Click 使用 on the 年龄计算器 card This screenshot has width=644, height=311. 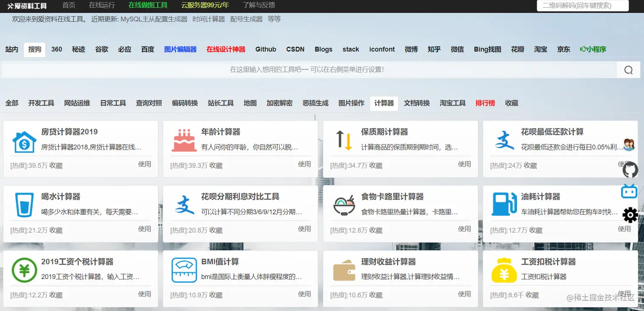[x=305, y=164]
